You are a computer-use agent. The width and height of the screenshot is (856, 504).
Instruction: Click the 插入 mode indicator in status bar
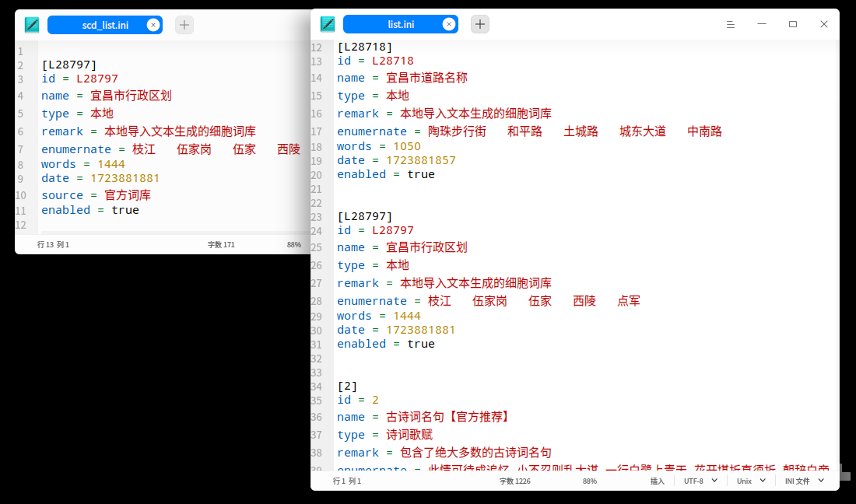(658, 481)
